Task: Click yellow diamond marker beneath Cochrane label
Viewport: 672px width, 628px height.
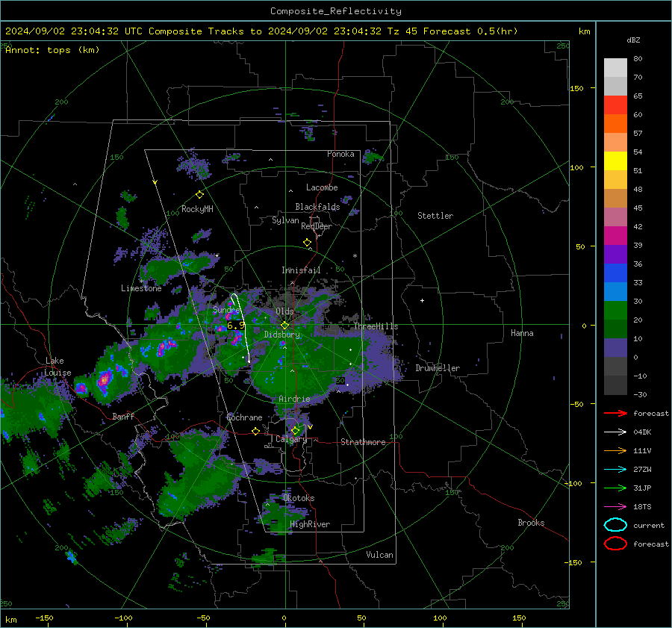Action: tap(255, 431)
